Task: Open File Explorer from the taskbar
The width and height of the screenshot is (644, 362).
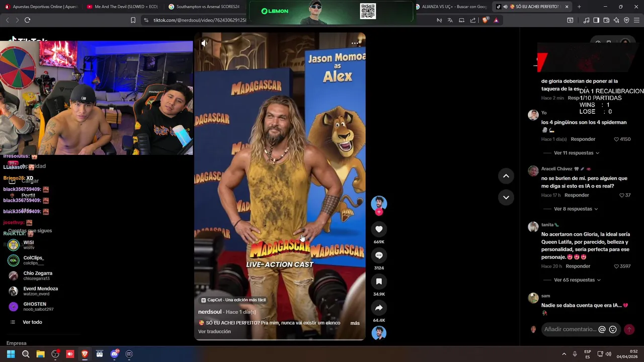Action: tap(40, 354)
